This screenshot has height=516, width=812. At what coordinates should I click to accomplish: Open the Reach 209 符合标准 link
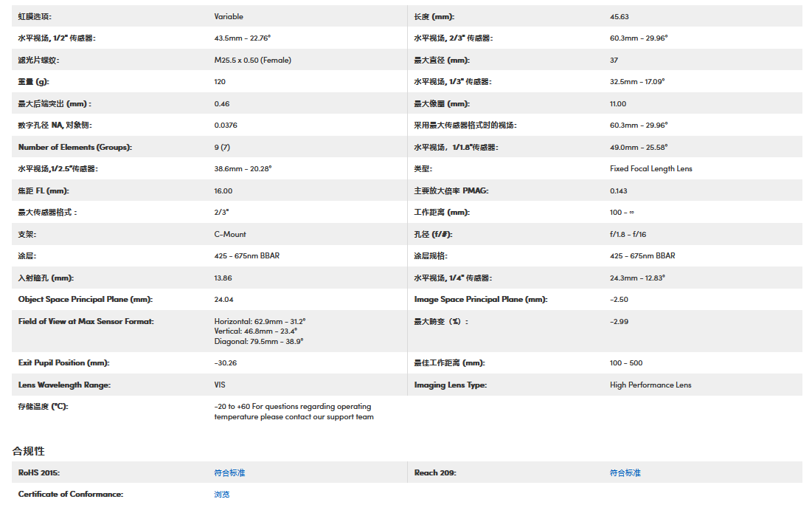coord(625,472)
